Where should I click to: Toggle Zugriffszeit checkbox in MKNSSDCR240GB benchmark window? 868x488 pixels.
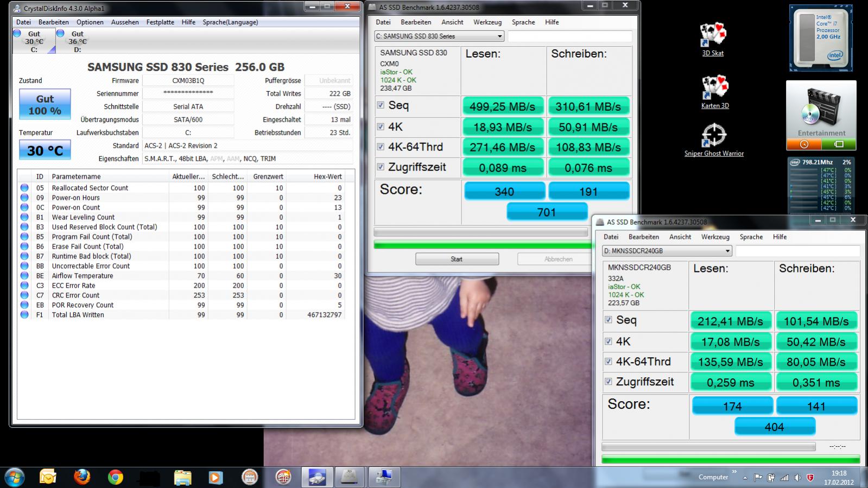coord(609,381)
